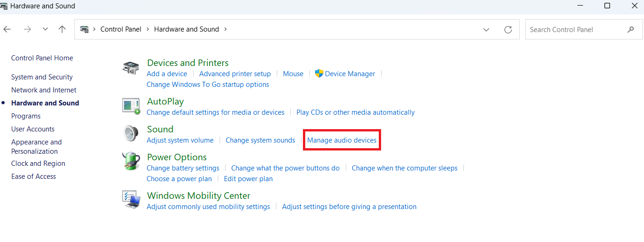Change default settings for media or devices

(x=215, y=112)
